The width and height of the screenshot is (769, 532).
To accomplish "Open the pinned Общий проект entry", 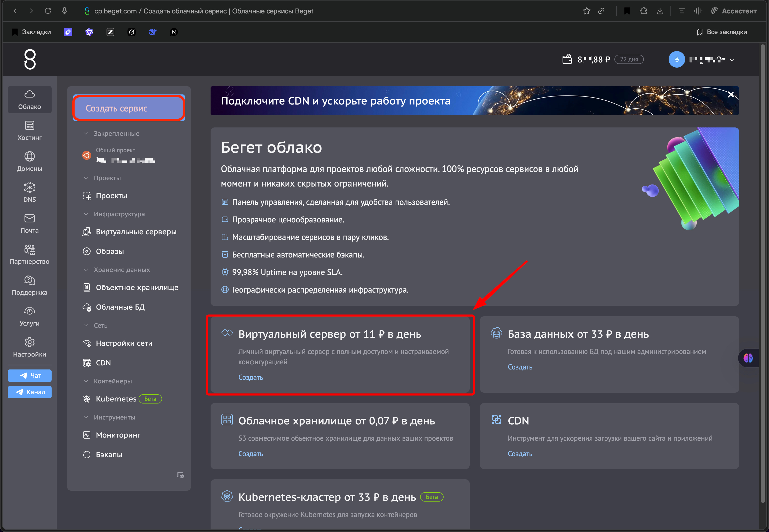I will pos(119,155).
